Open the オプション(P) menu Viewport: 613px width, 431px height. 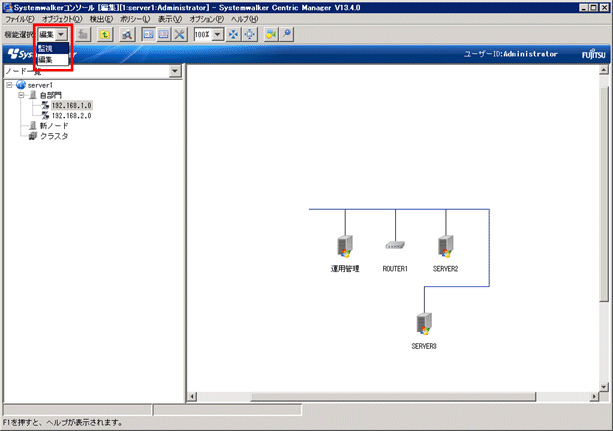pos(206,19)
